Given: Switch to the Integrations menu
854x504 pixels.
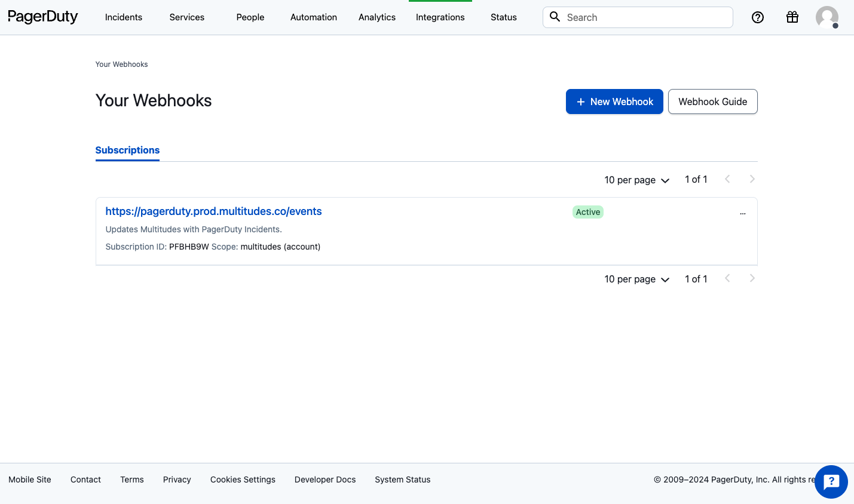Looking at the screenshot, I should [x=440, y=17].
